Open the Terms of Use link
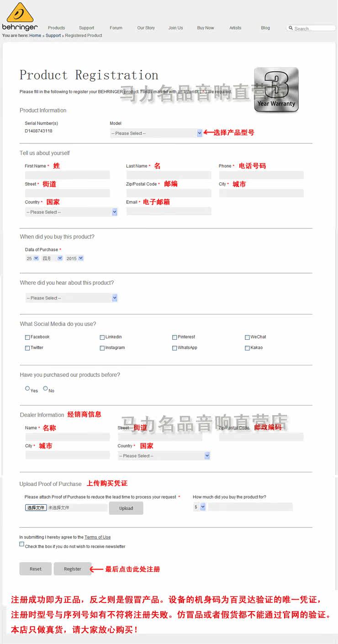Viewport: 338px width, 644px height. pyautogui.click(x=97, y=537)
